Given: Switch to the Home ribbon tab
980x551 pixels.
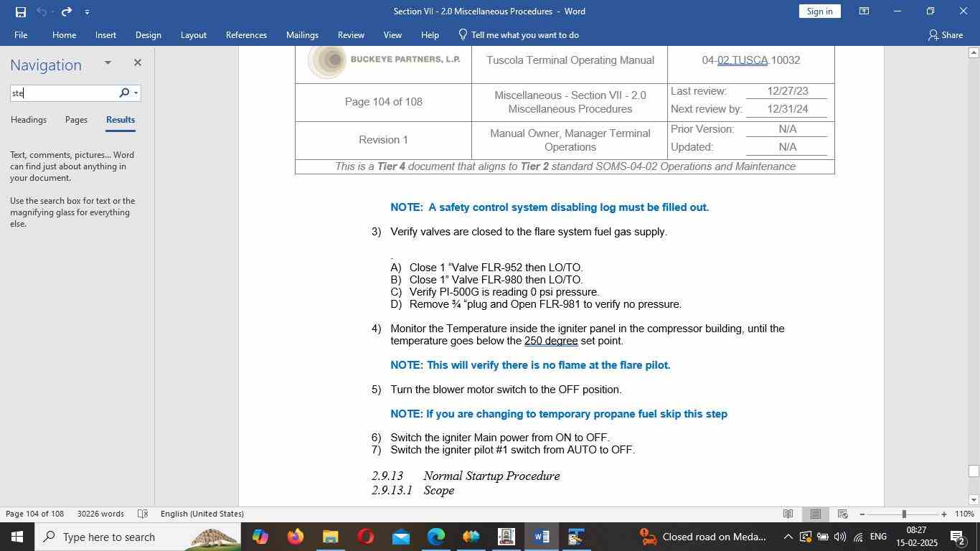Looking at the screenshot, I should click(x=64, y=34).
